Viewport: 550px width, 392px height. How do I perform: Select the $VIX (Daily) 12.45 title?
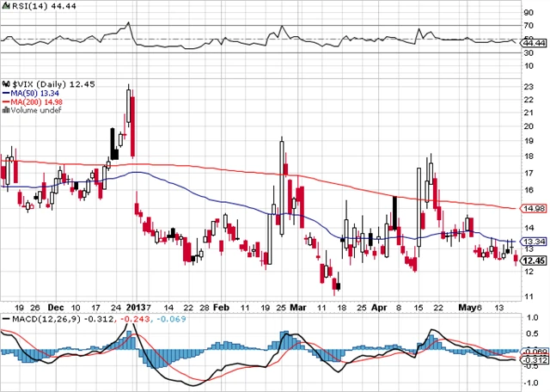click(53, 84)
